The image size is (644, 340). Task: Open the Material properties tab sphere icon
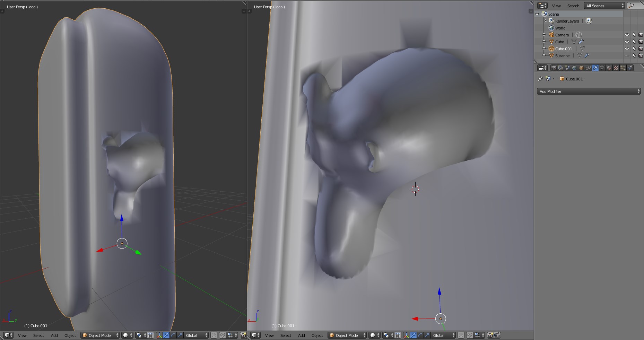(609, 68)
